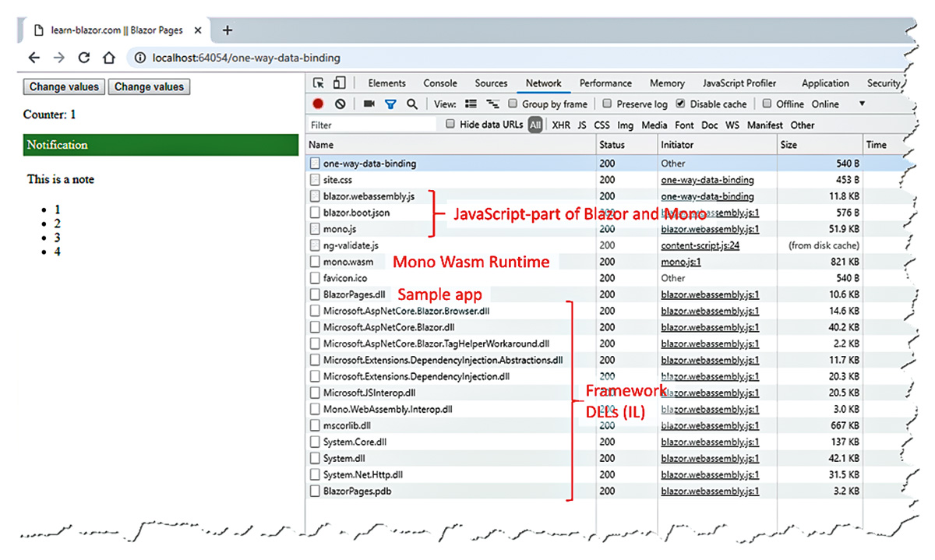The height and width of the screenshot is (560, 935).
Task: Click the first Change values button
Action: tap(64, 86)
